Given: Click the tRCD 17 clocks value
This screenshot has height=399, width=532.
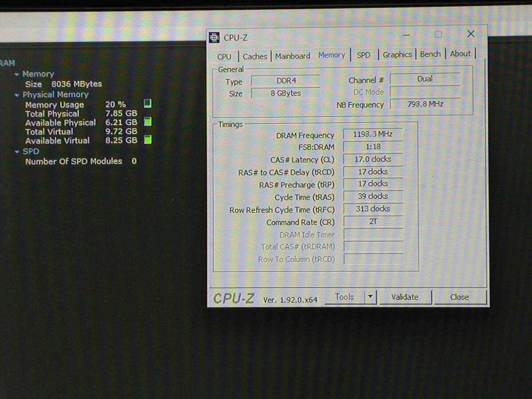Looking at the screenshot, I should pos(373,172).
